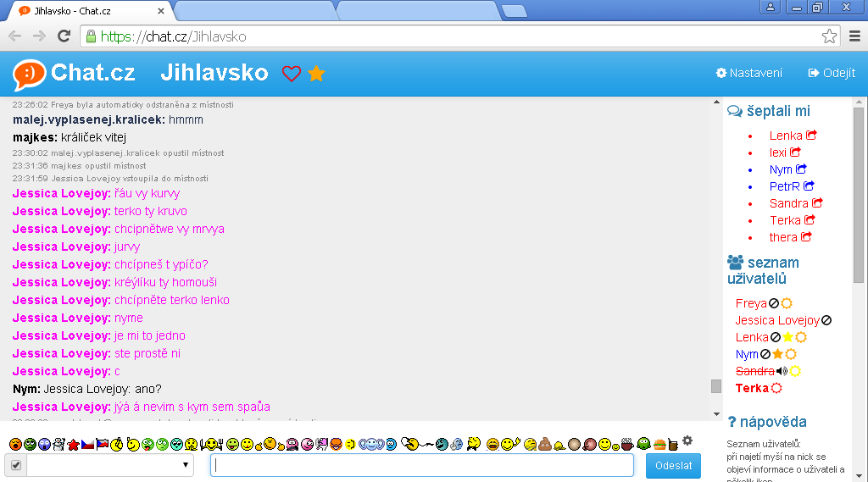Bookmark page with the address bar star
Screen dimensions: 868x482
[x=829, y=36]
